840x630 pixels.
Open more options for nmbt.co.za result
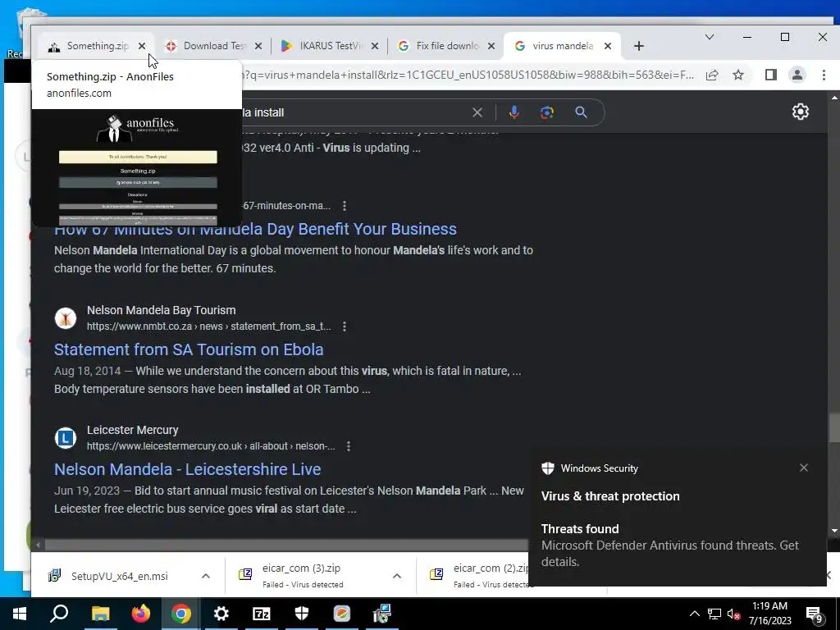(x=345, y=326)
